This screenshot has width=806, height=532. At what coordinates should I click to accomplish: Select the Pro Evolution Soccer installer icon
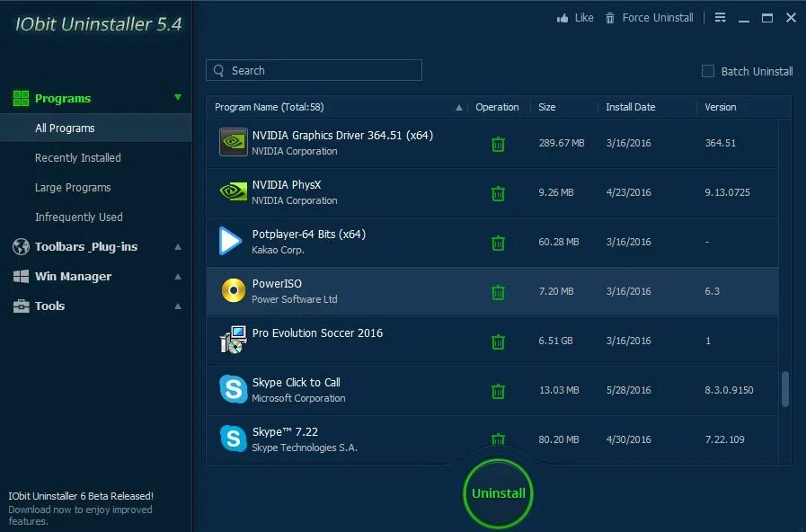pyautogui.click(x=234, y=340)
